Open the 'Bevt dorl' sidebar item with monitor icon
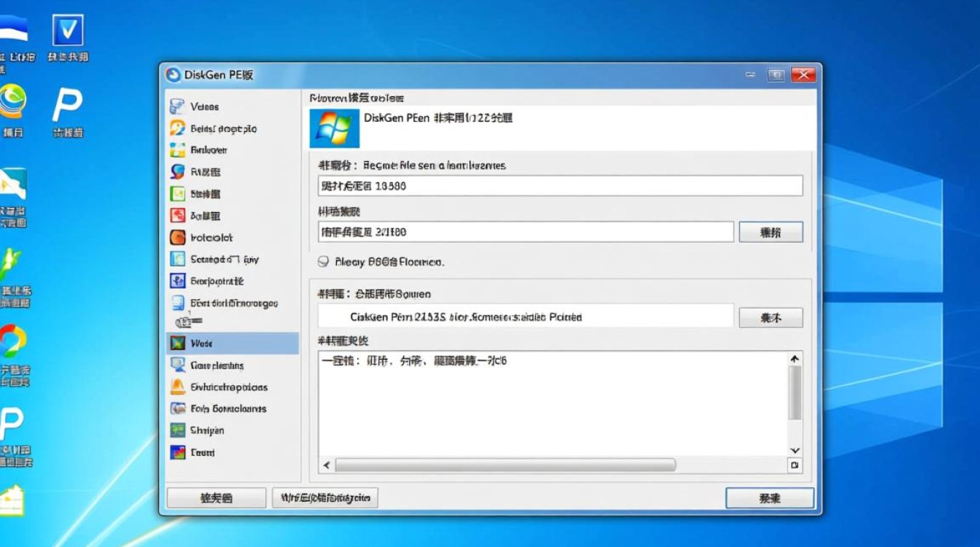The width and height of the screenshot is (980, 547). (x=233, y=303)
